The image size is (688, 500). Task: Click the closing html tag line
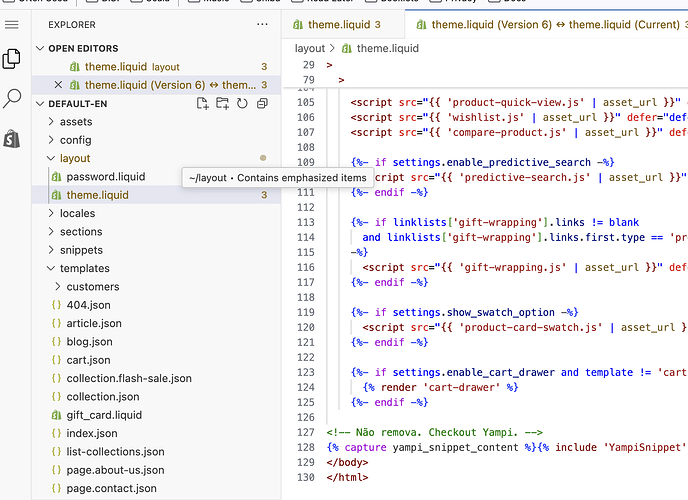[347, 477]
